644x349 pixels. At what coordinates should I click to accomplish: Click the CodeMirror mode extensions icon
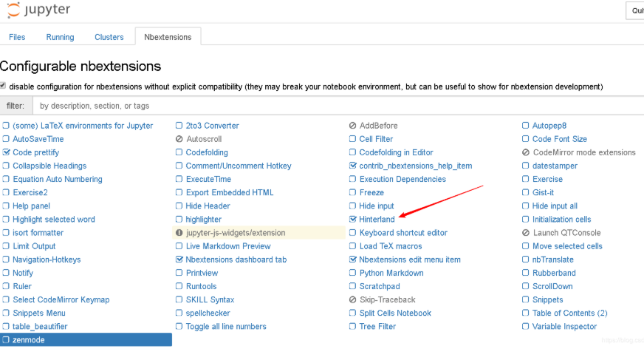point(526,152)
